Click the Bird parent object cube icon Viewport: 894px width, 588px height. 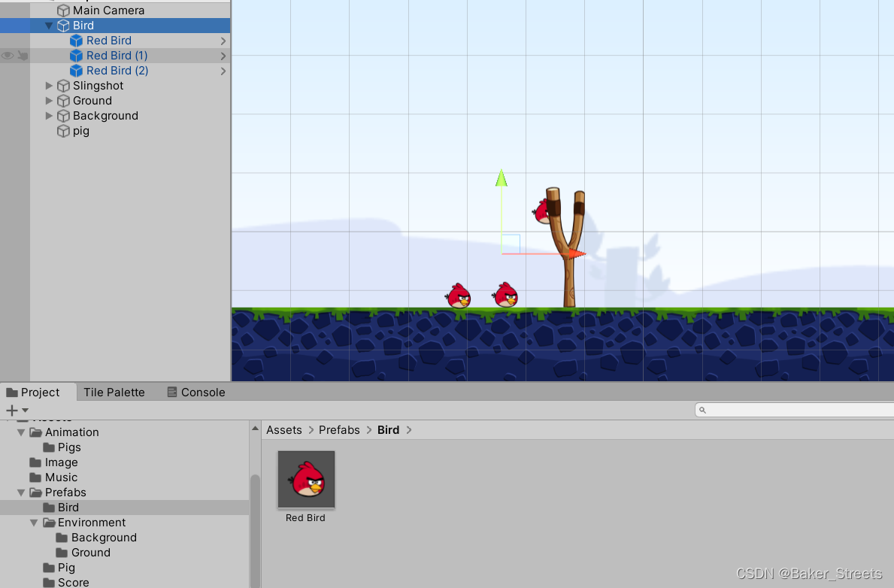pos(63,26)
